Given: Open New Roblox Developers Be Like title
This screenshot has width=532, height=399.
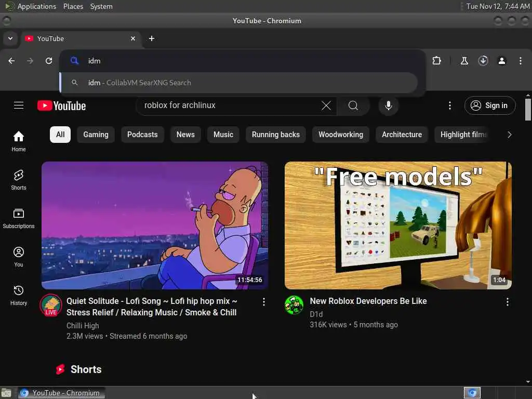Looking at the screenshot, I should (368, 301).
